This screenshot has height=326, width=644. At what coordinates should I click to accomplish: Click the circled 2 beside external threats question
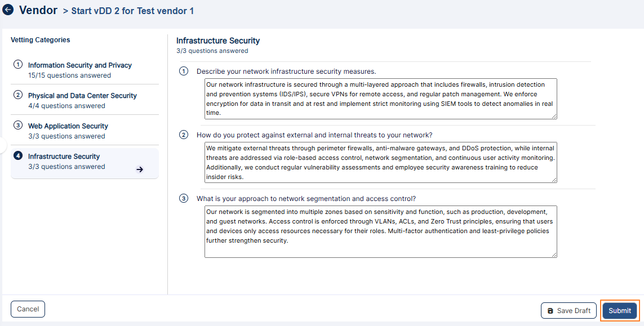(183, 135)
